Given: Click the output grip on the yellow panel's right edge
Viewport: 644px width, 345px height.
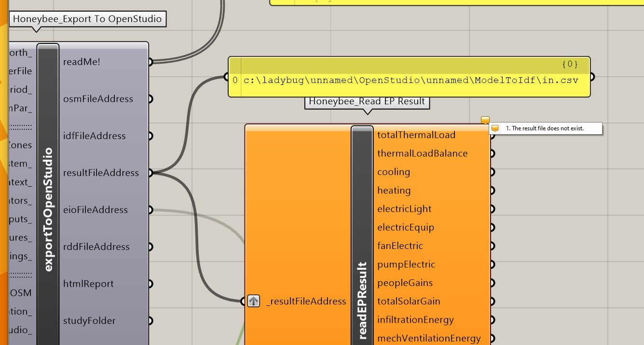Looking at the screenshot, I should click(x=592, y=77).
